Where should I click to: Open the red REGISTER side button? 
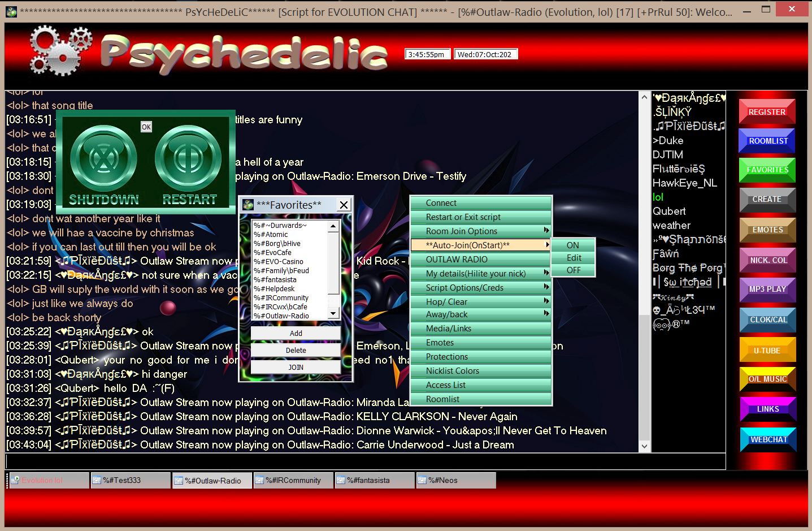[767, 112]
